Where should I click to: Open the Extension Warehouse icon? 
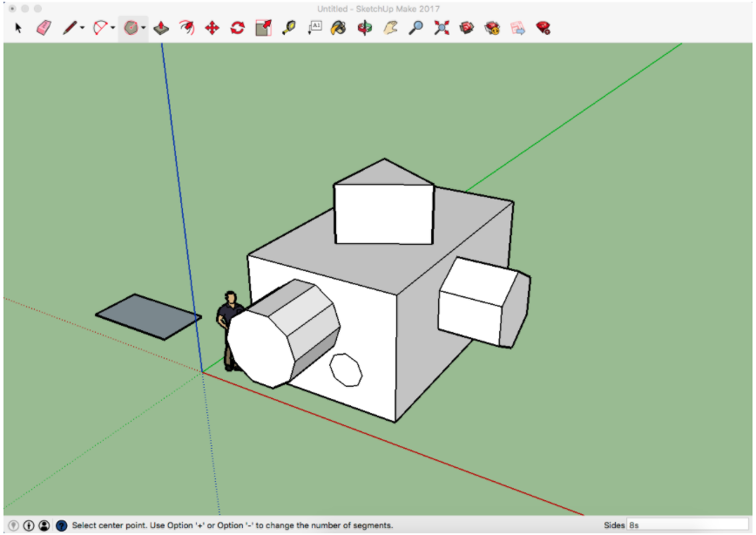click(x=492, y=28)
